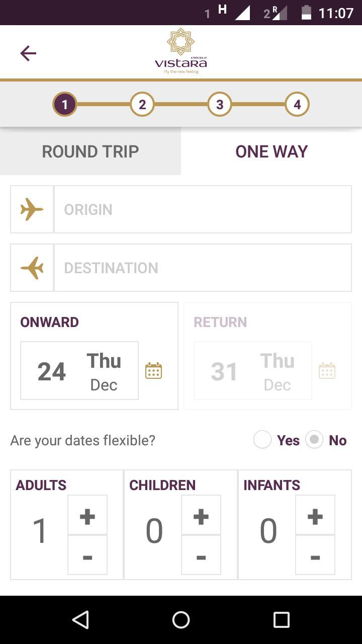Screen dimensions: 362x644
Task: Increase the infants count
Action: coord(315,515)
